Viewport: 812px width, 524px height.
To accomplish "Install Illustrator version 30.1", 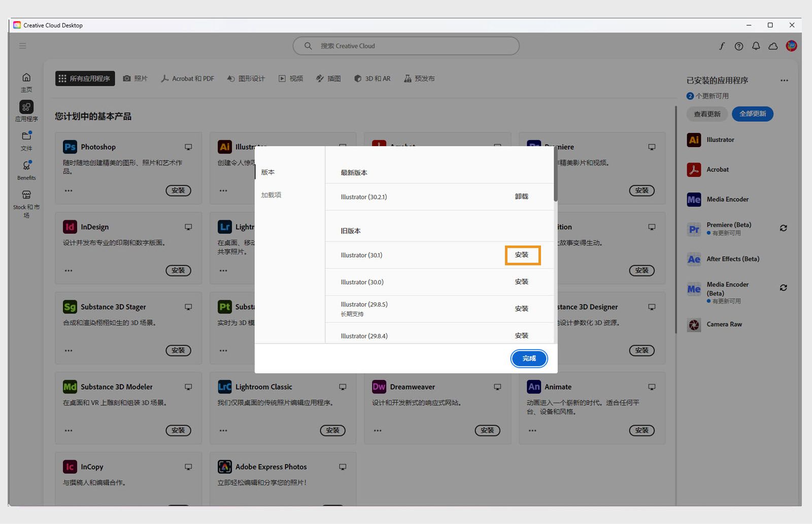I will [x=522, y=255].
